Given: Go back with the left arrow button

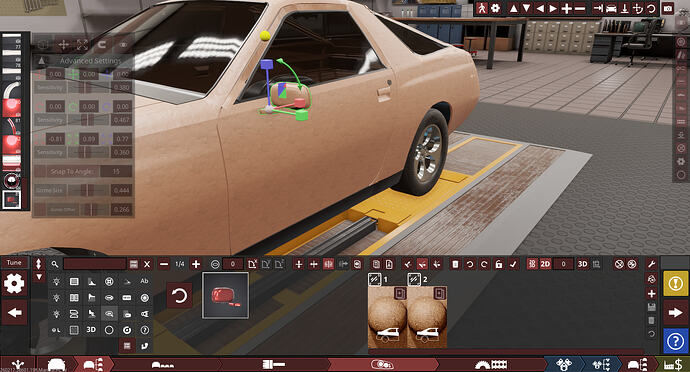Looking at the screenshot, I should pos(14,313).
